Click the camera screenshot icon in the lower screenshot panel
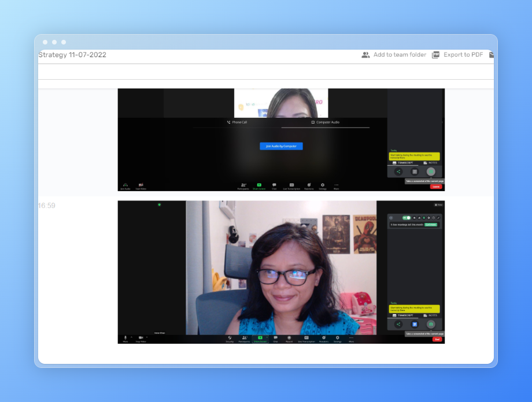This screenshot has height=402, width=532. point(431,324)
